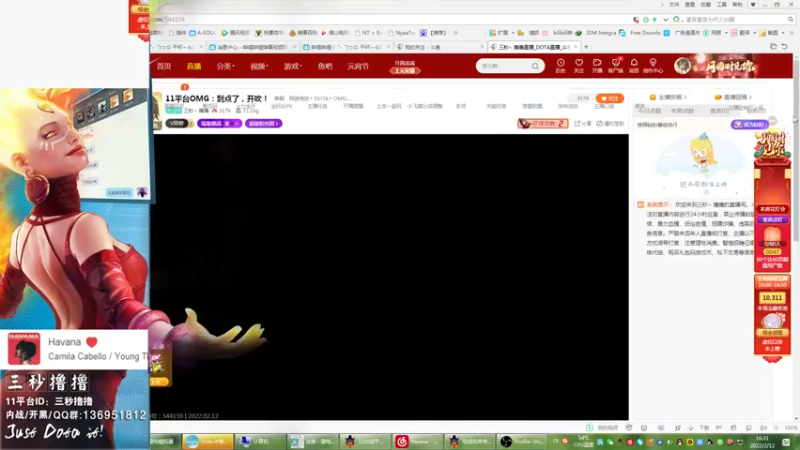
Task: Click the browser search box at the top right
Action: (735, 19)
